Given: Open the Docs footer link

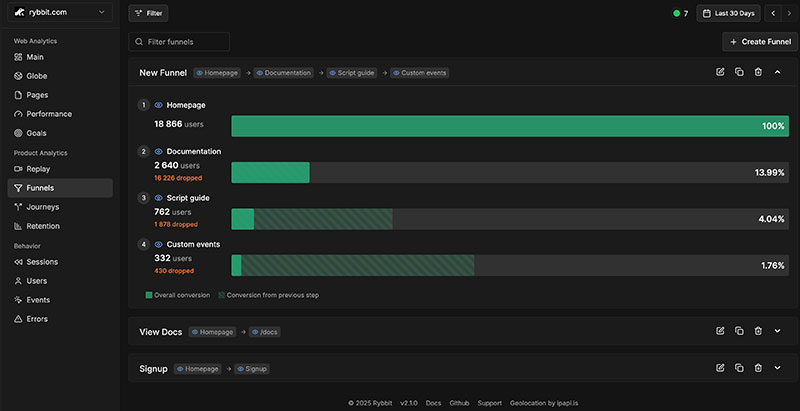Looking at the screenshot, I should pos(433,403).
